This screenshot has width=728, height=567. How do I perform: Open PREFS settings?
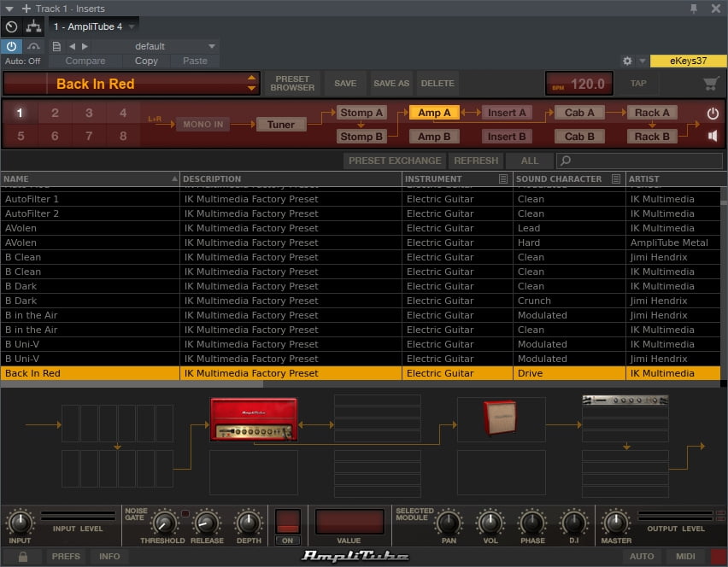[x=66, y=557]
